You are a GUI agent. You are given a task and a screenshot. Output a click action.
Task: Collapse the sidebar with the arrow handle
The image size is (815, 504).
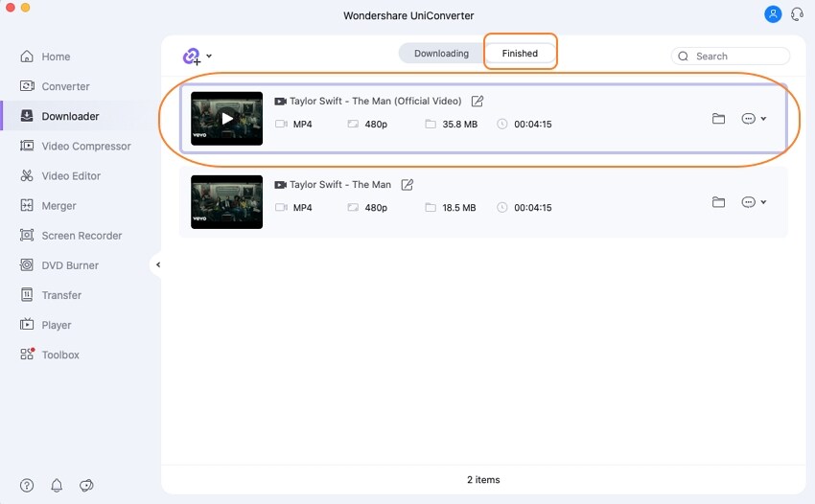[158, 264]
